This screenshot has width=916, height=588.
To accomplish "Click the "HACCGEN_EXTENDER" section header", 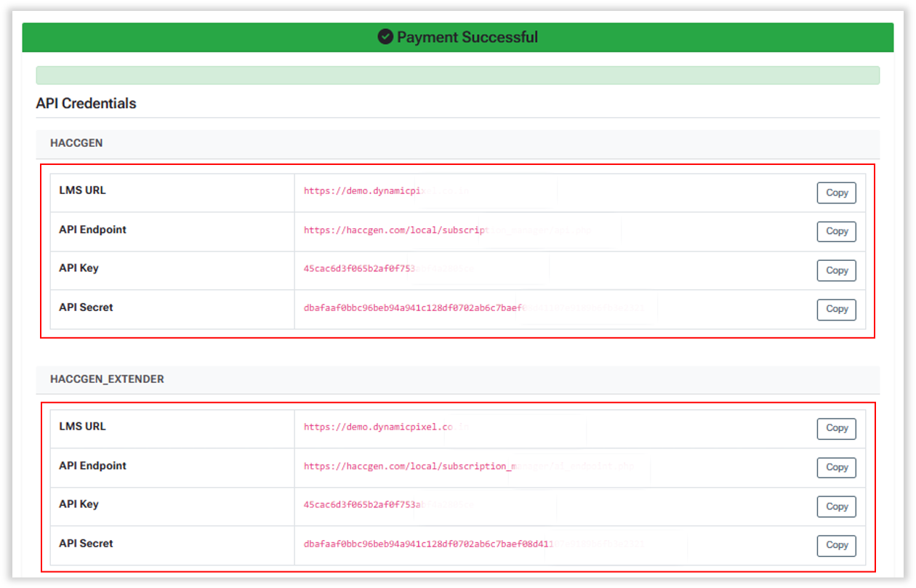I will (x=107, y=379).
